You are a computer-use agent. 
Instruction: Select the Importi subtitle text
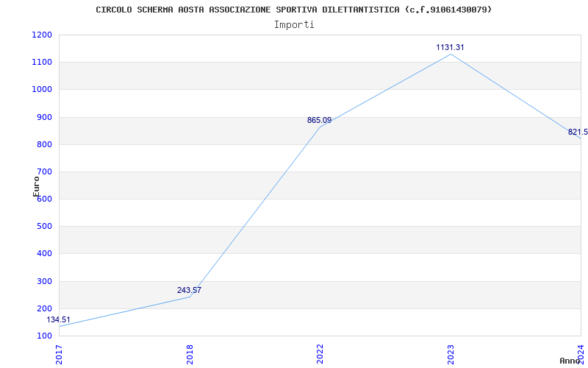tap(294, 25)
